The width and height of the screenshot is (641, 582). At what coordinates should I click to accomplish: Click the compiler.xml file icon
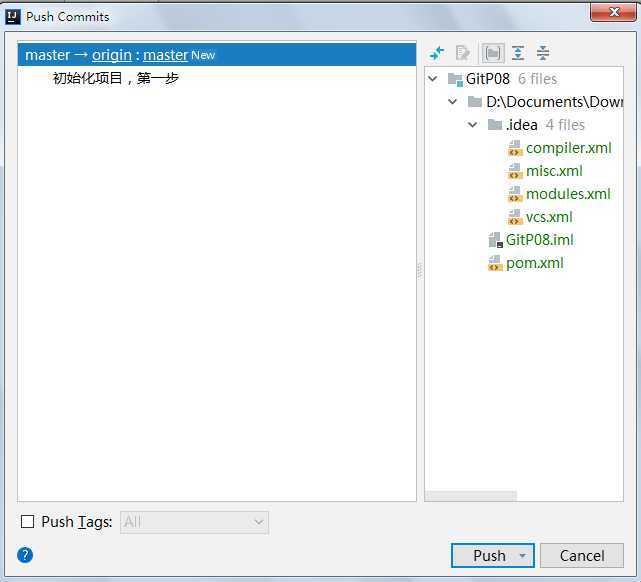[x=515, y=148]
